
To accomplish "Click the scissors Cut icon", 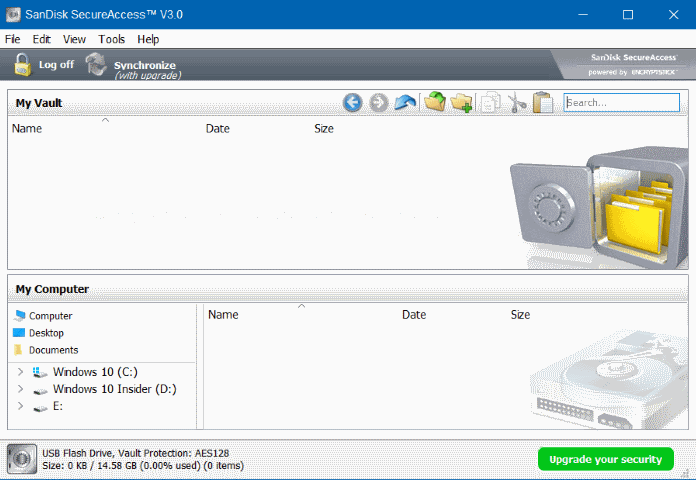I will tap(517, 103).
